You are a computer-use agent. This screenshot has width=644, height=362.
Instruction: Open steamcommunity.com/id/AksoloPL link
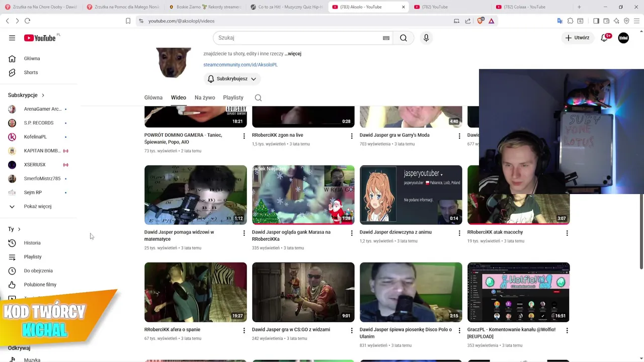[240, 65]
